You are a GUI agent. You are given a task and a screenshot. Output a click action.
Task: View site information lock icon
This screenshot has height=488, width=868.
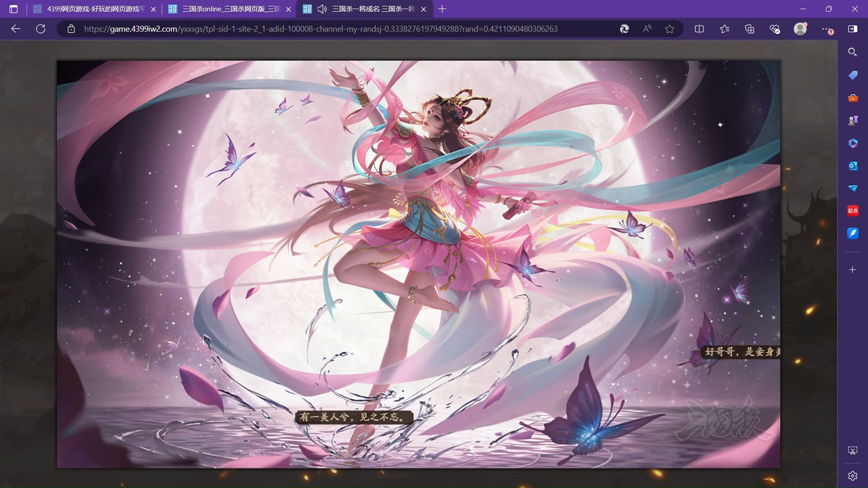pyautogui.click(x=71, y=29)
